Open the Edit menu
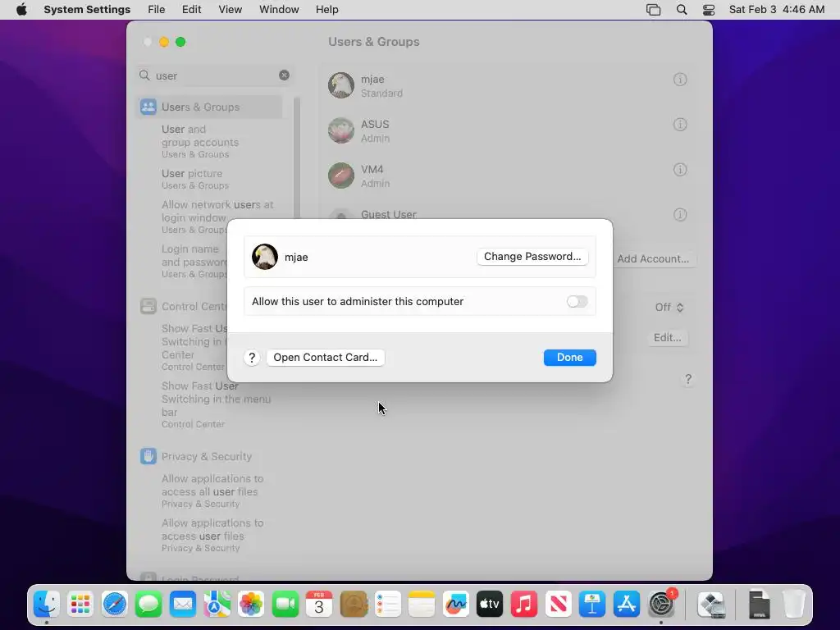The image size is (840, 630). click(191, 10)
